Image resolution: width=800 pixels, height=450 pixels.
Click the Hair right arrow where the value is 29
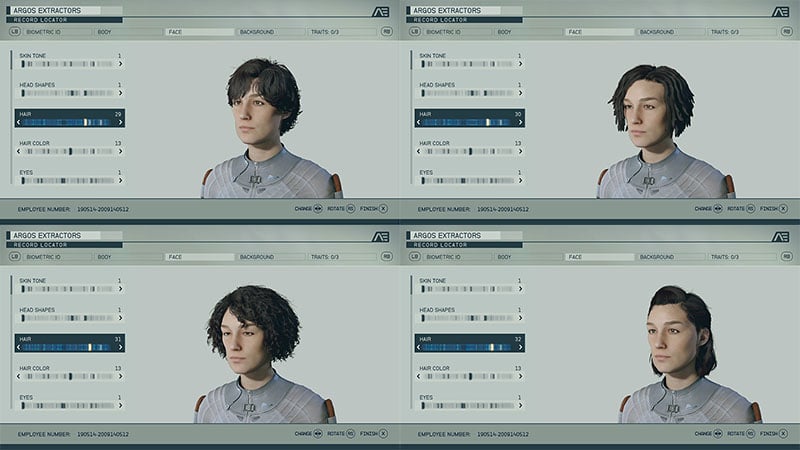(x=120, y=122)
